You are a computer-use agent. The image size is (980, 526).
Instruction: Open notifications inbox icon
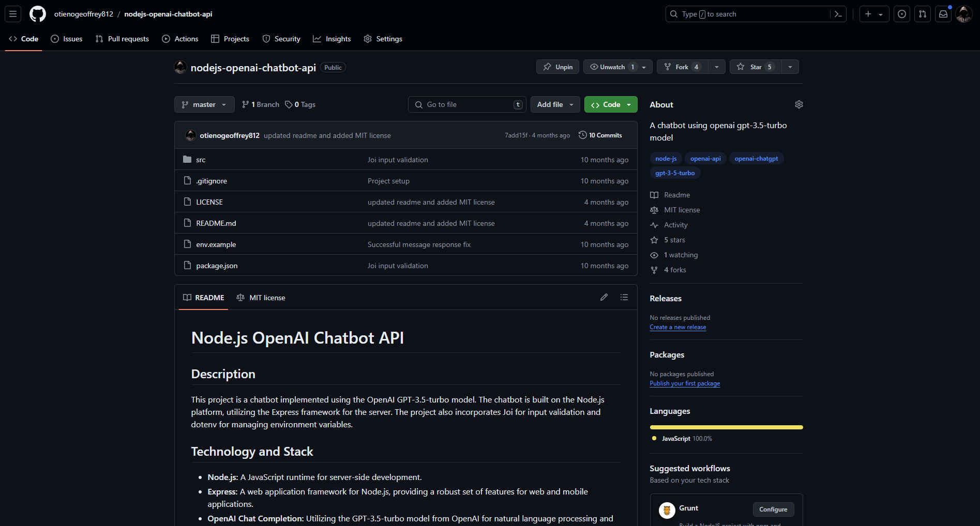(943, 14)
